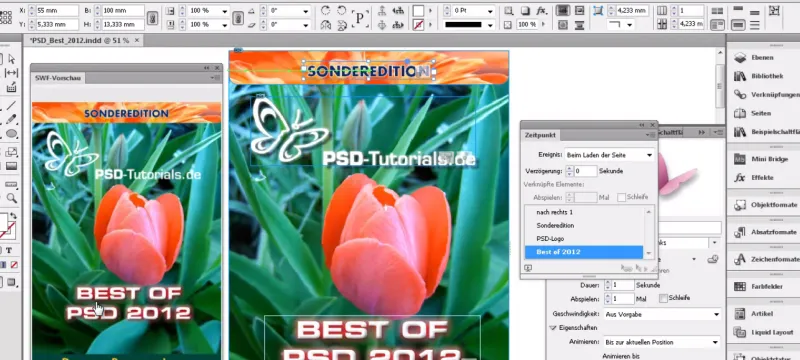Image resolution: width=800 pixels, height=360 pixels.
Task: Open the rotation angle dropdown
Action: coord(306,11)
